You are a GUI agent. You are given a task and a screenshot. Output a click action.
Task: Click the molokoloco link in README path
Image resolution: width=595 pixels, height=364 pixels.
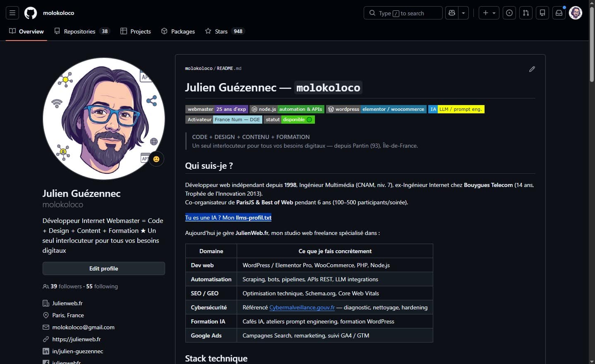[199, 68]
